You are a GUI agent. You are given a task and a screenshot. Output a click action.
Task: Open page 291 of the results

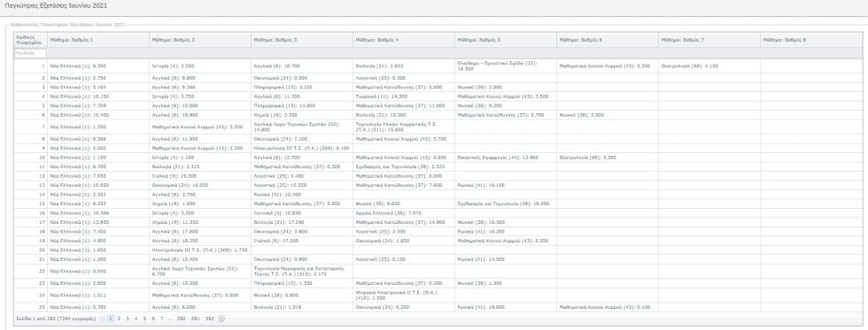click(x=196, y=318)
